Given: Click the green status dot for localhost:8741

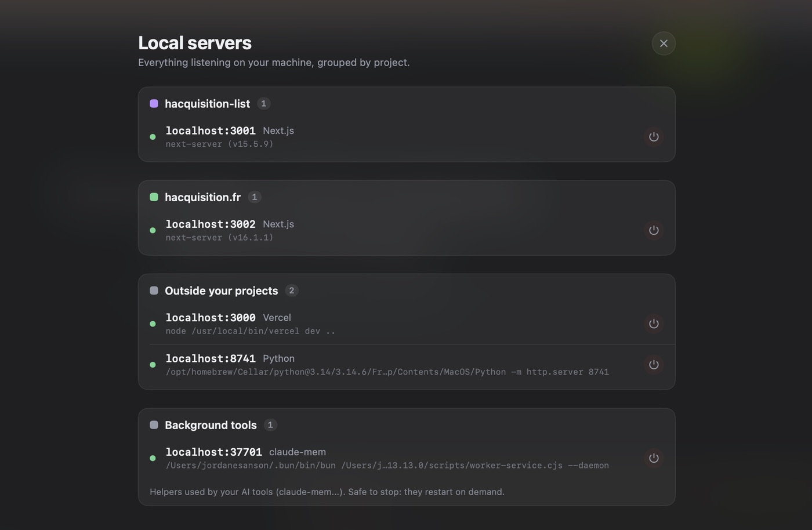Looking at the screenshot, I should [153, 365].
